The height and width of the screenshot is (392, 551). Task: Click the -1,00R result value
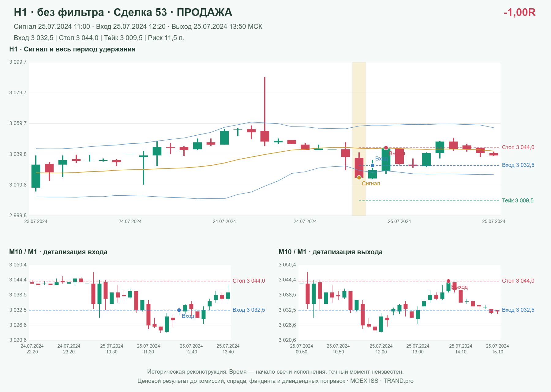click(x=519, y=12)
